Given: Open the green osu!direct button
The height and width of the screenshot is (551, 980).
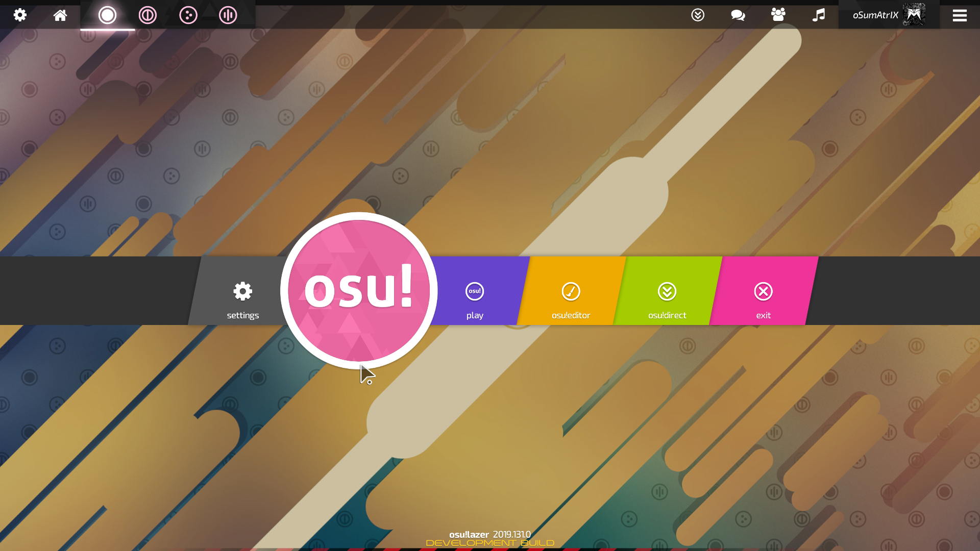Looking at the screenshot, I should pos(667,291).
